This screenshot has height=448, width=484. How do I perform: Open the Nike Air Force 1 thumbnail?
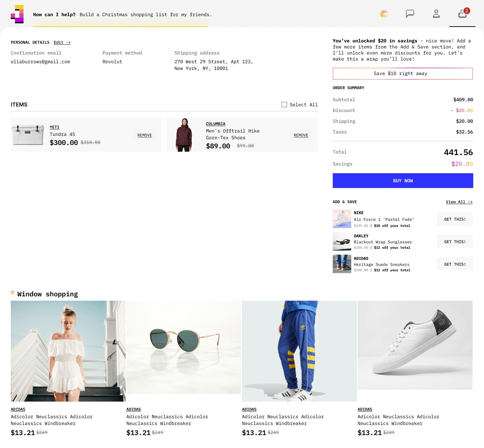click(342, 219)
